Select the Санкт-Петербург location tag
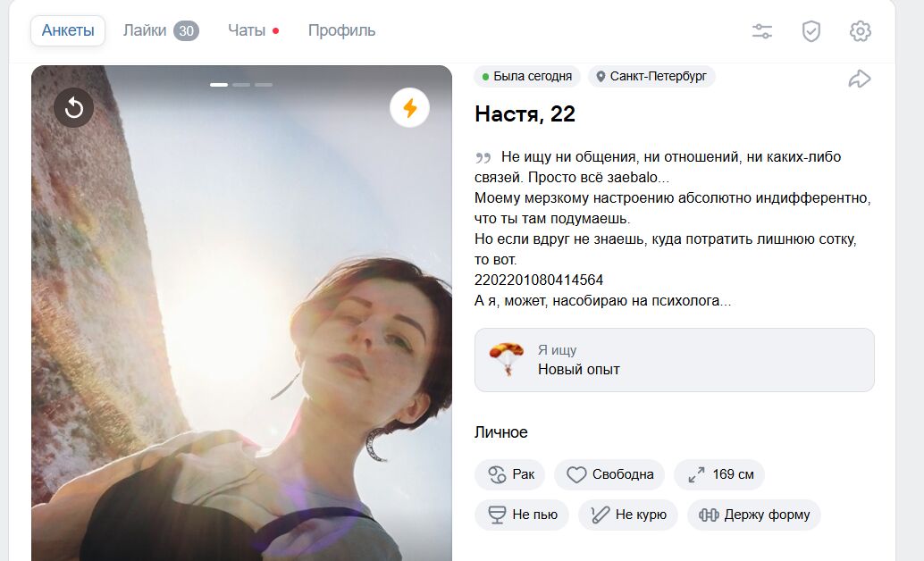Image resolution: width=924 pixels, height=561 pixels. pyautogui.click(x=651, y=77)
